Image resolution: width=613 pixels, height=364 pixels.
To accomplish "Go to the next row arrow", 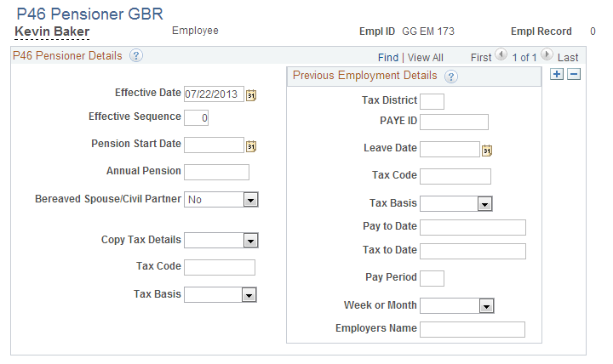I will (x=547, y=54).
